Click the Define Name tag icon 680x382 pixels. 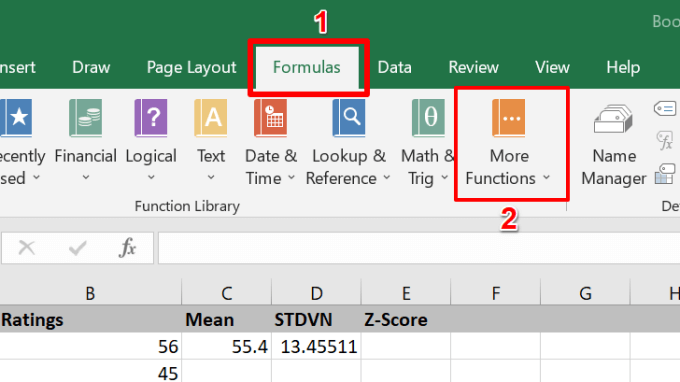click(665, 108)
